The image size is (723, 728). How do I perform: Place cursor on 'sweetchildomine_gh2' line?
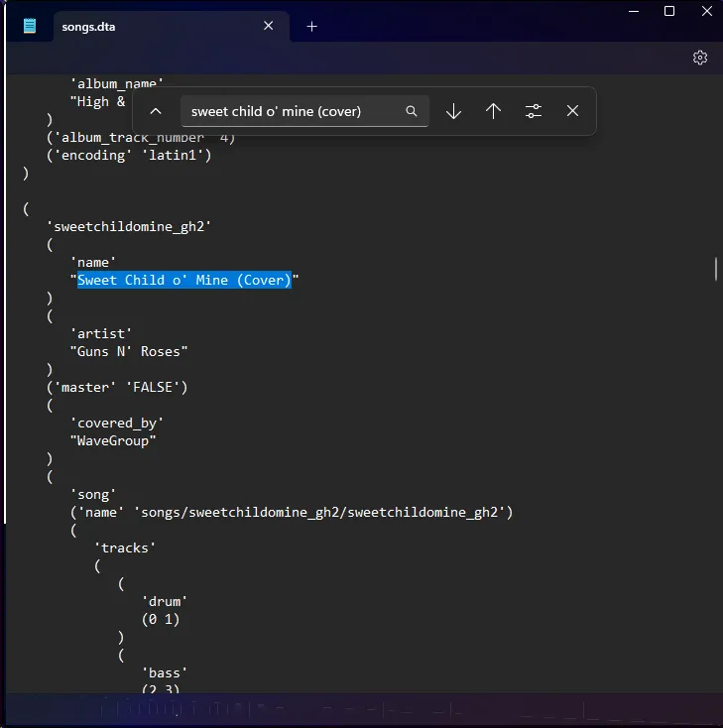[x=129, y=226]
